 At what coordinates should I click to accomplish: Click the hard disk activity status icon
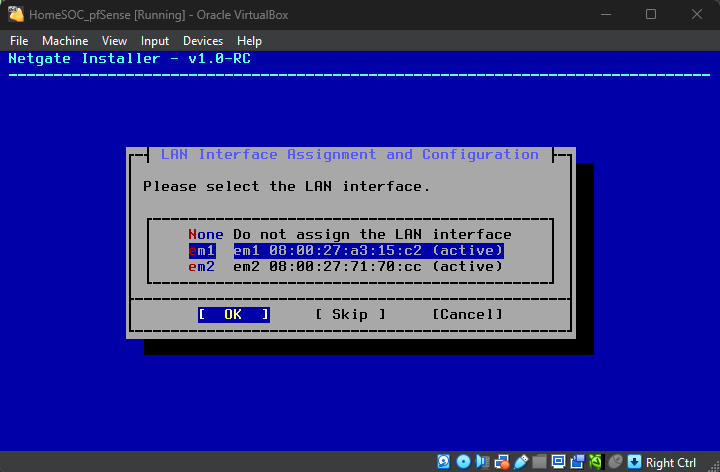[x=444, y=462]
